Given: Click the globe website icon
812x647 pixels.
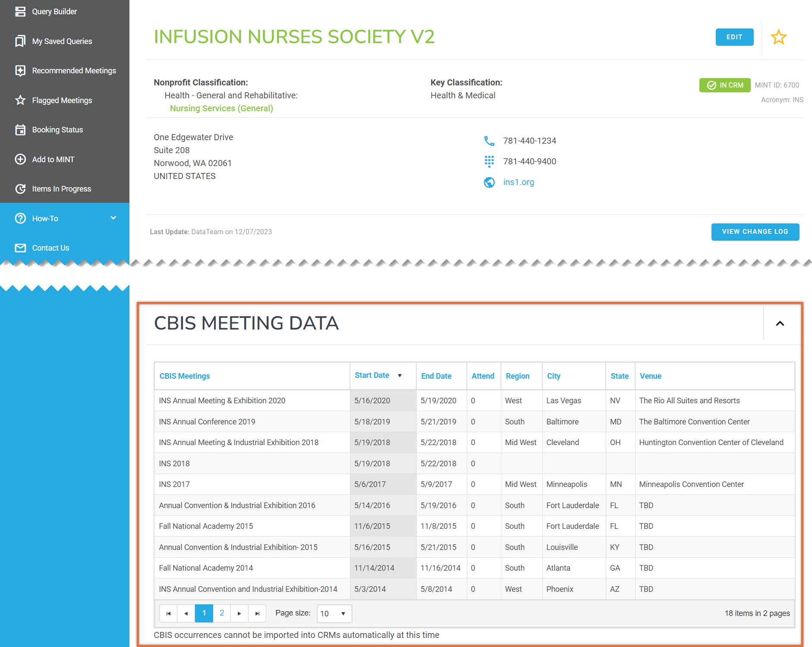Looking at the screenshot, I should click(489, 182).
